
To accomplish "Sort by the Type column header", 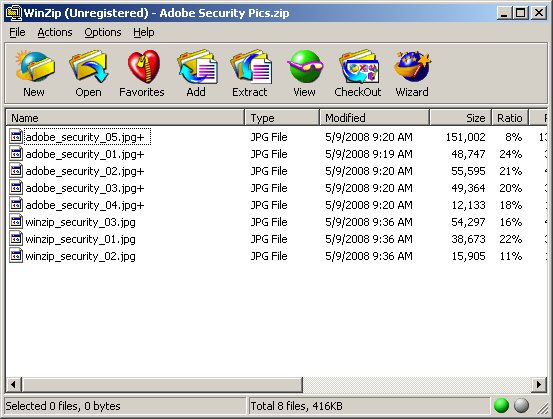I will click(x=282, y=117).
